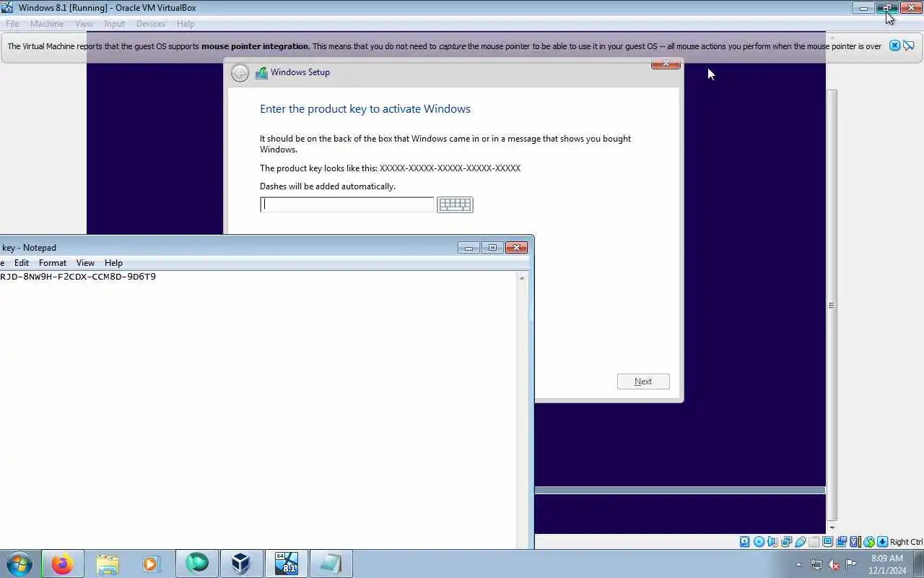
Task: Open the VirtualBox Devices menu
Action: tap(151, 24)
